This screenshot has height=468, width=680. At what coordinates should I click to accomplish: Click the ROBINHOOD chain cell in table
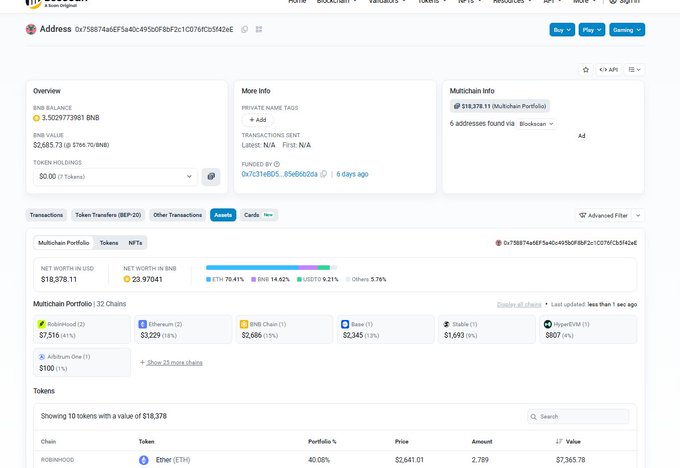(x=57, y=460)
